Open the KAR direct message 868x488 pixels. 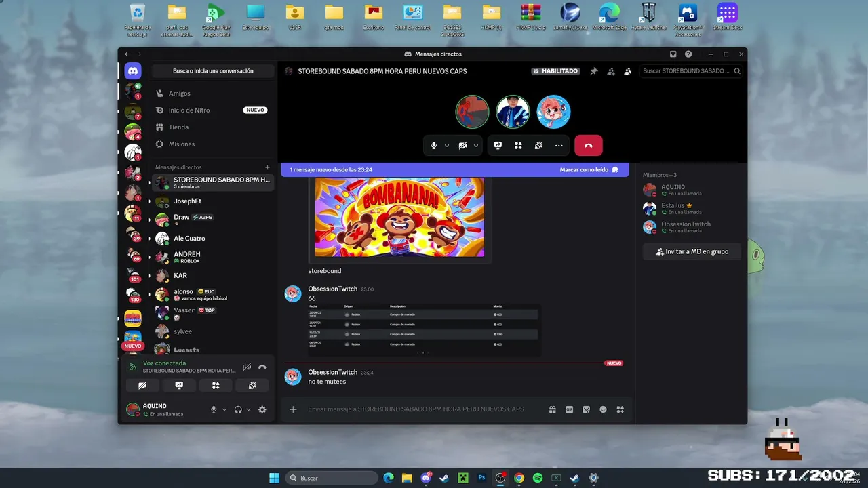click(x=213, y=276)
